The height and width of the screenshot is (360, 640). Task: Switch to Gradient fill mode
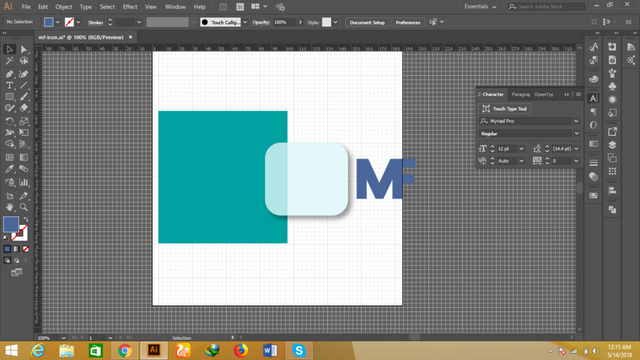coord(16,249)
